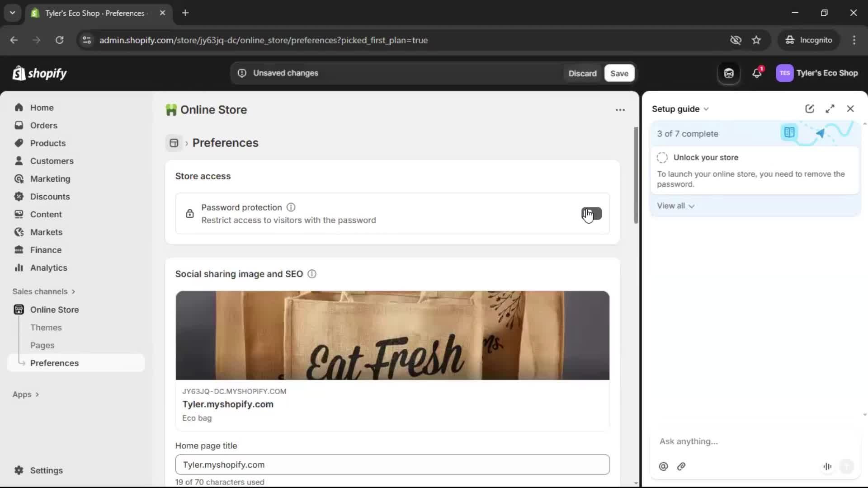Open the Tyler's Eco Shop account menu
Image resolution: width=868 pixels, height=488 pixels.
point(817,73)
